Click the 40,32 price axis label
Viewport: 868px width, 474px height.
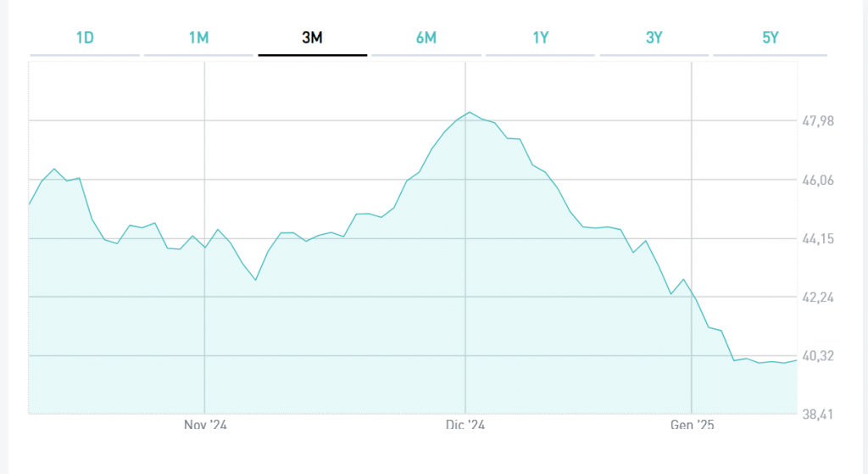[818, 355]
